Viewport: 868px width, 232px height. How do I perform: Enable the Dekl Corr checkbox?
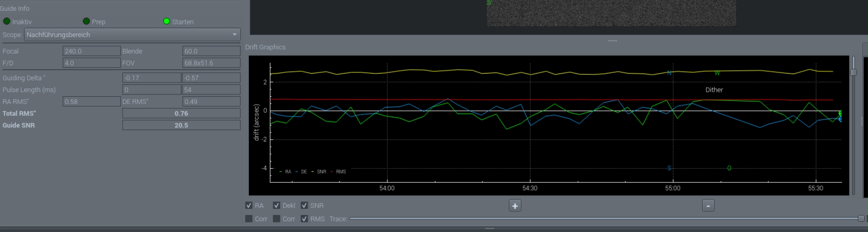(x=277, y=219)
